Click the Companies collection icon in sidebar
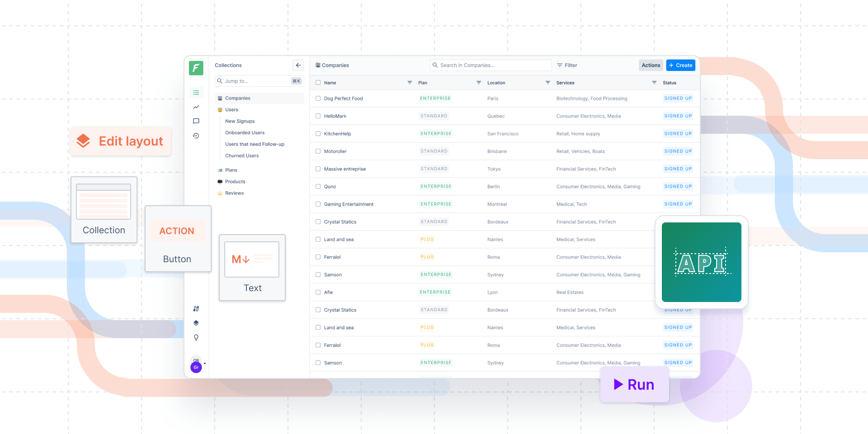The image size is (868, 434). 220,98
